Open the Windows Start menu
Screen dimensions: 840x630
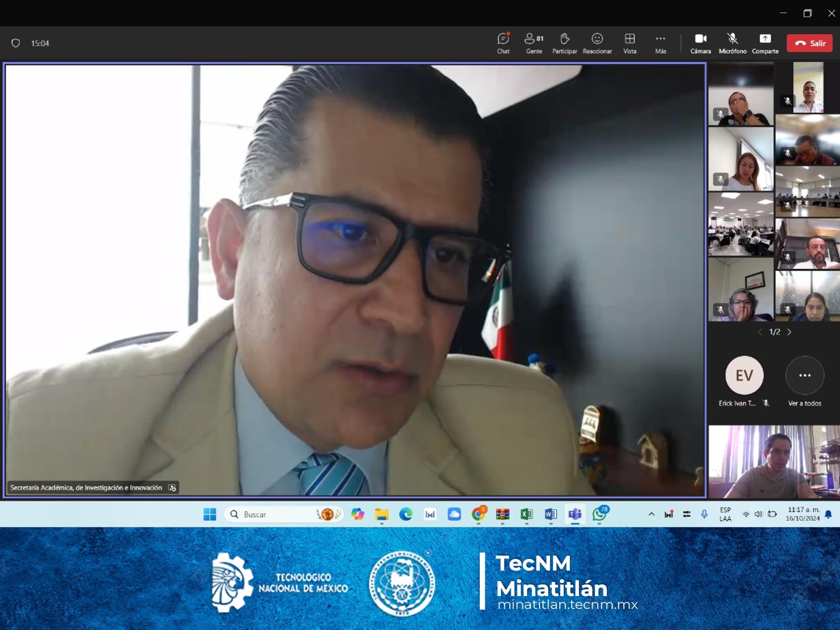(210, 514)
